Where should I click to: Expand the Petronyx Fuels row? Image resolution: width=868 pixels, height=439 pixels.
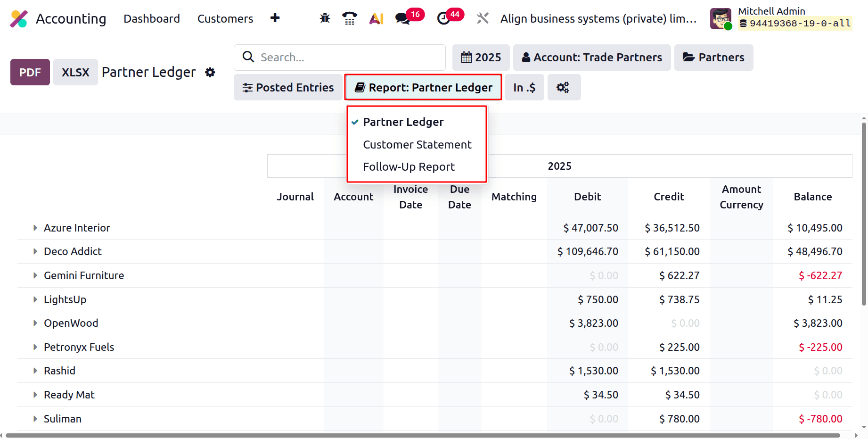point(35,347)
